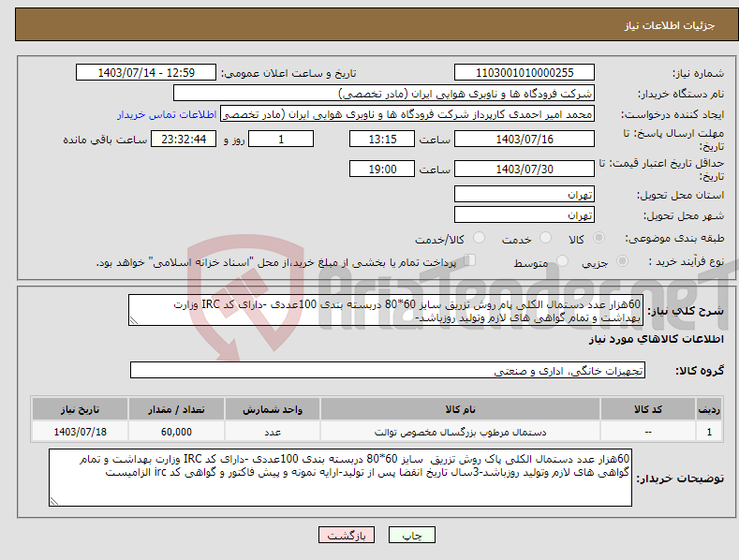Click the response time field 13:15
The width and height of the screenshot is (739, 560).
[x=382, y=139]
